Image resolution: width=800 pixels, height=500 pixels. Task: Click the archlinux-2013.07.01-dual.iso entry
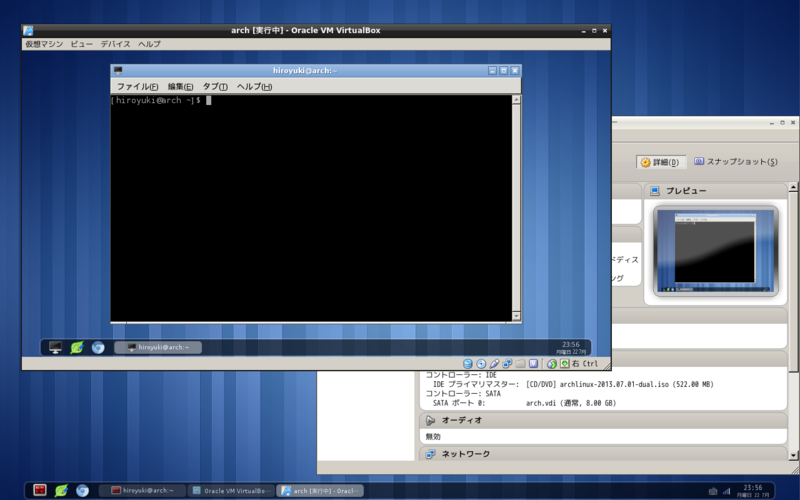pos(619,384)
